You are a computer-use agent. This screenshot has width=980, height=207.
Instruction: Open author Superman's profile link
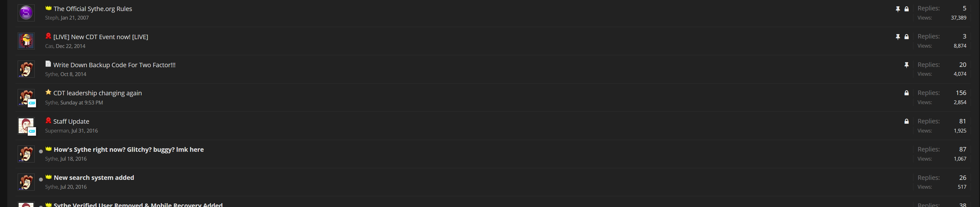coord(57,131)
